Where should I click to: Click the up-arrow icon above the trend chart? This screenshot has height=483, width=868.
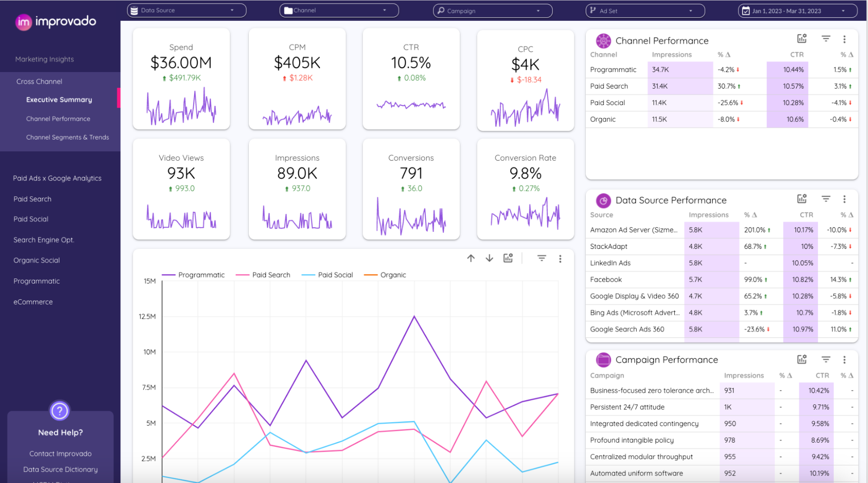pos(471,258)
